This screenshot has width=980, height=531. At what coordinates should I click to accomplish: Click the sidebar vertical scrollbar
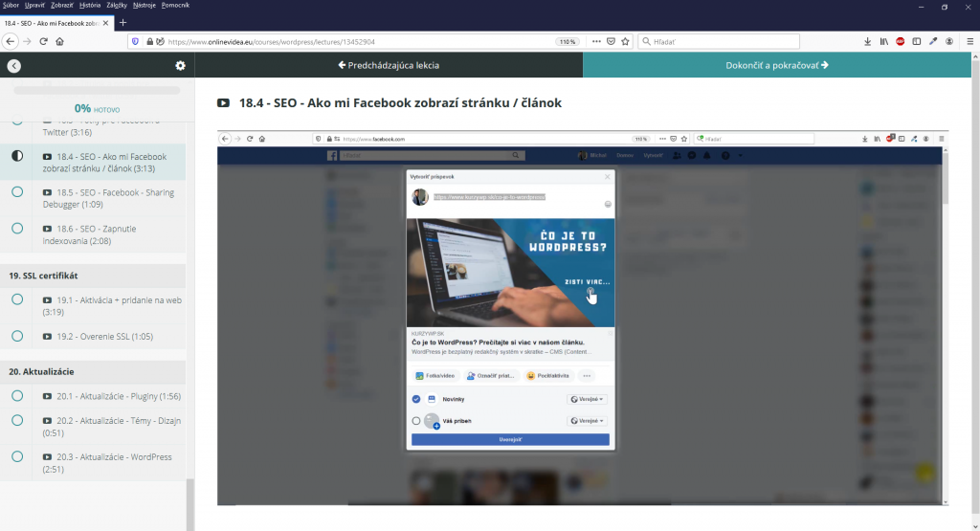tap(190, 503)
